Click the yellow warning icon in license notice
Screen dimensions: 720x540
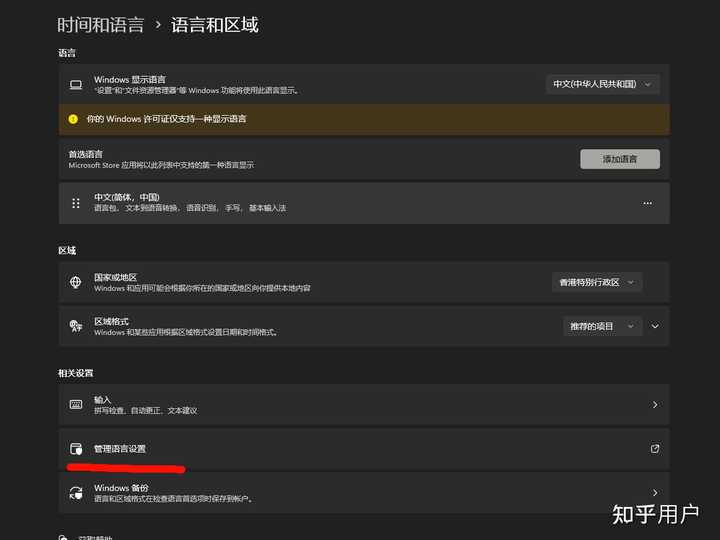tap(73, 119)
